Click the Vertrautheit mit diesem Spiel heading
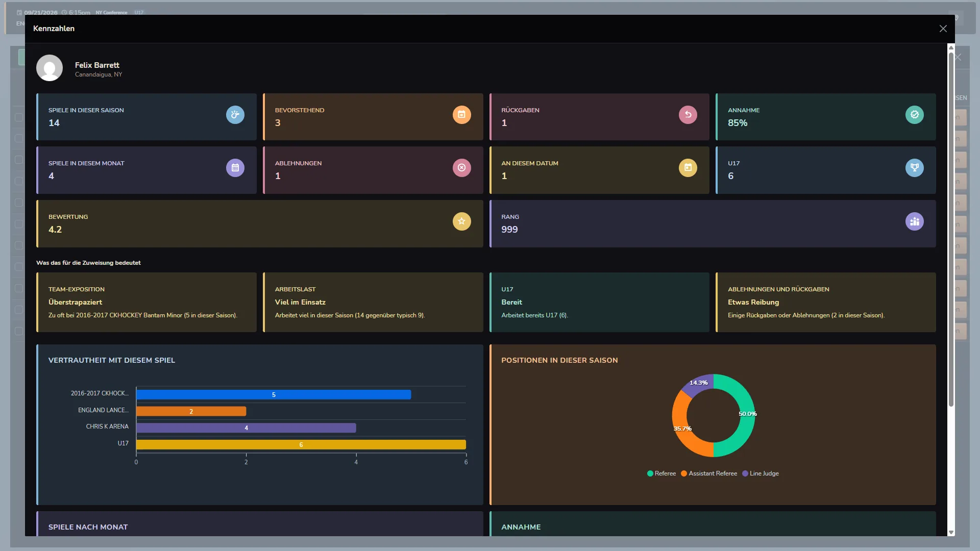The image size is (980, 551). tap(112, 360)
